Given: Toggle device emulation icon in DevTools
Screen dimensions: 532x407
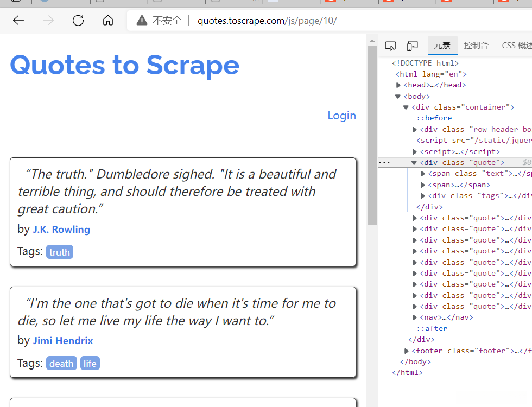Looking at the screenshot, I should click(x=413, y=46).
